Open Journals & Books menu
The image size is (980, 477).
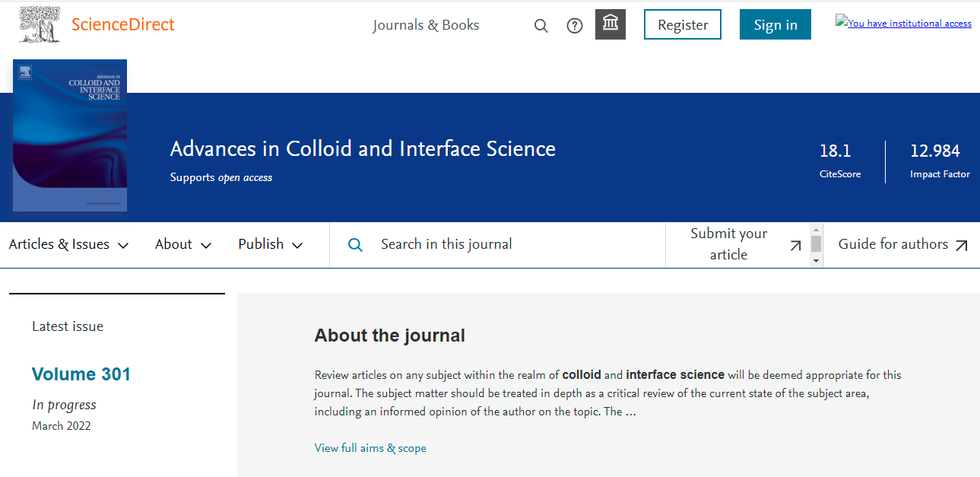point(426,25)
